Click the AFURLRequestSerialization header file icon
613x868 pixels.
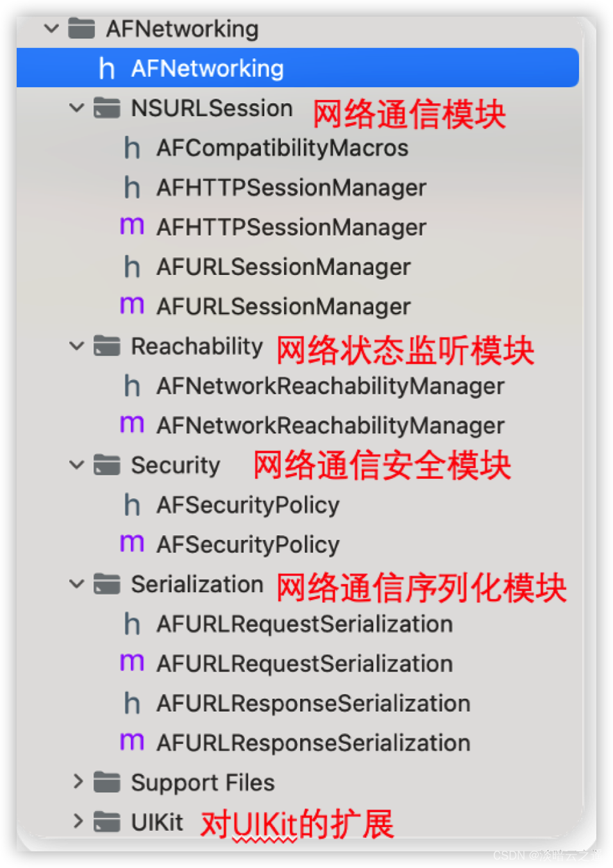pos(131,624)
